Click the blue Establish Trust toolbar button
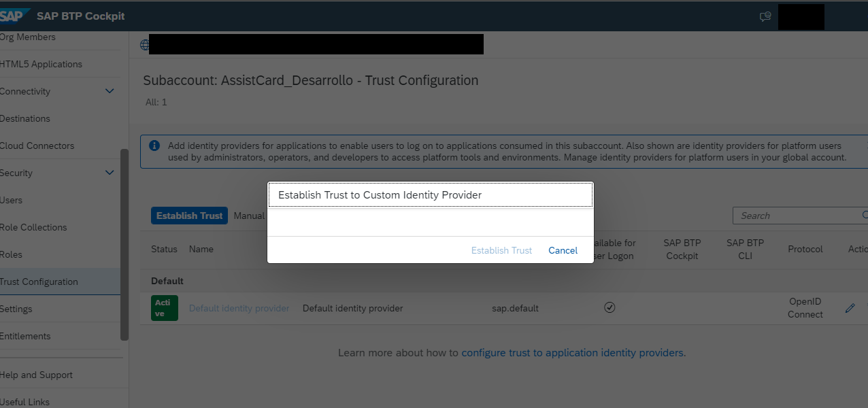868x408 pixels. pos(189,216)
